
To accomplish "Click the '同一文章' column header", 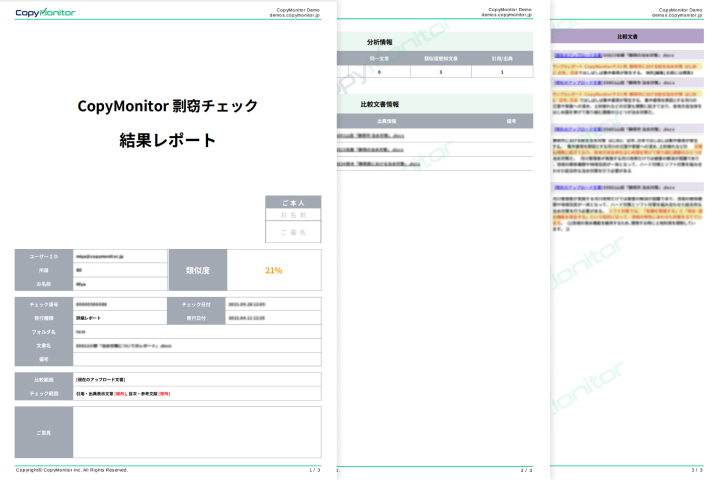I will [x=379, y=58].
